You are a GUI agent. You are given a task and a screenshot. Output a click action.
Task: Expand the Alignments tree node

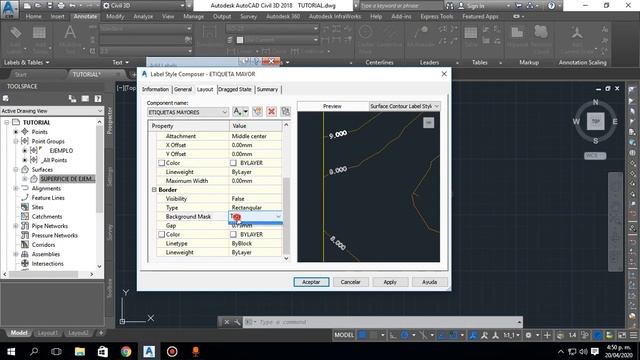click(16, 188)
